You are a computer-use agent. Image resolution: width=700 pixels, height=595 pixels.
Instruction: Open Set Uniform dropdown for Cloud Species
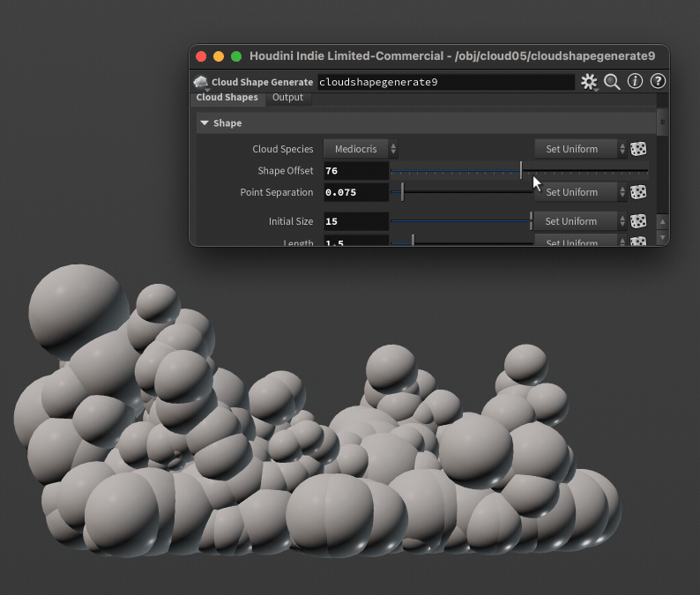click(x=580, y=149)
